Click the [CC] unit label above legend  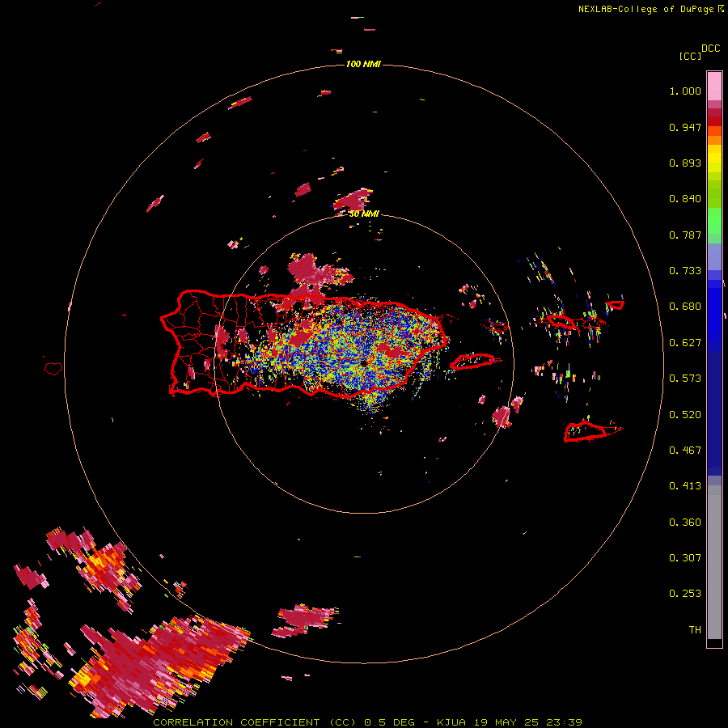pyautogui.click(x=690, y=56)
